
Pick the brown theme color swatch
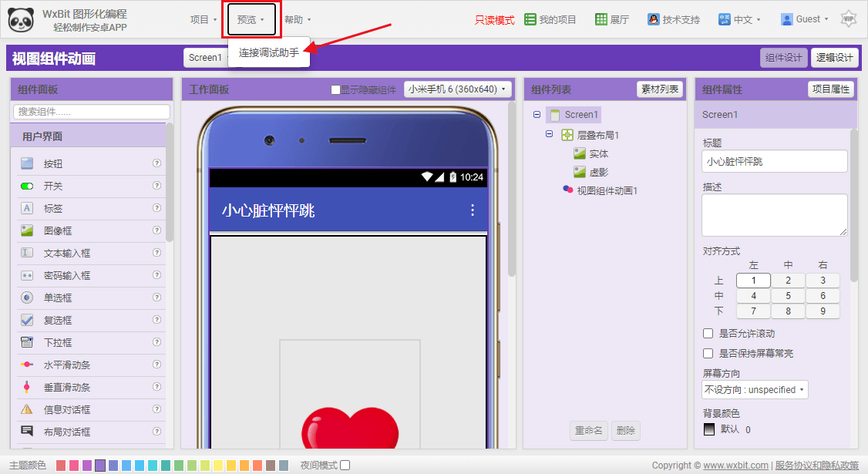click(271, 466)
